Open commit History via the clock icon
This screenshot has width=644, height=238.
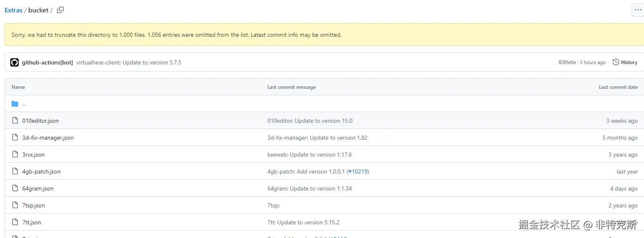pos(616,62)
